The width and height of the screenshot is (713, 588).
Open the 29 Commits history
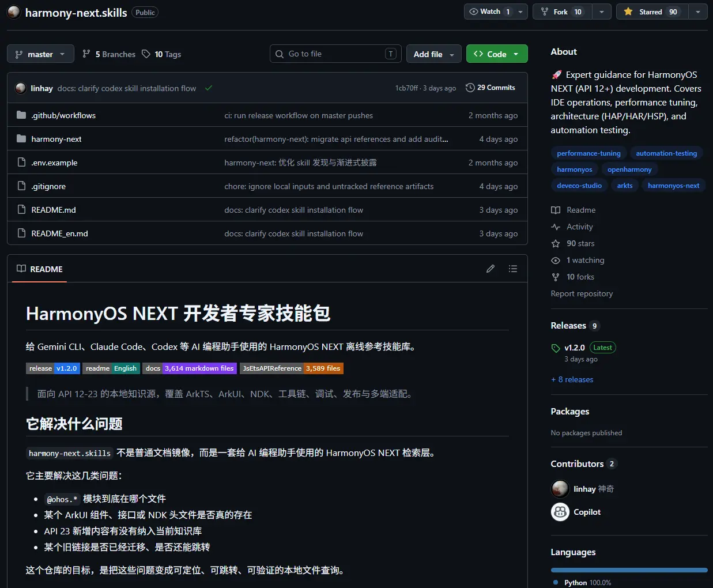[491, 88]
